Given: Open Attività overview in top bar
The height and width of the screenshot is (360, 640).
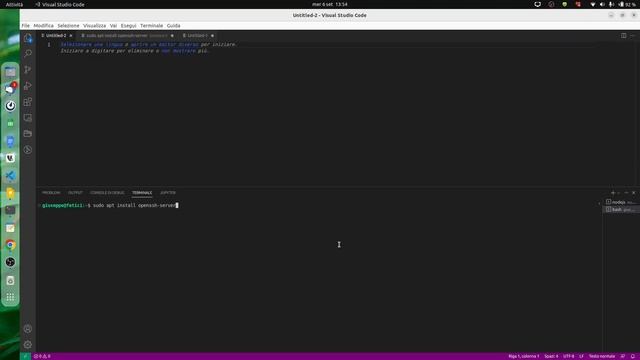Looking at the screenshot, I should point(14,4).
